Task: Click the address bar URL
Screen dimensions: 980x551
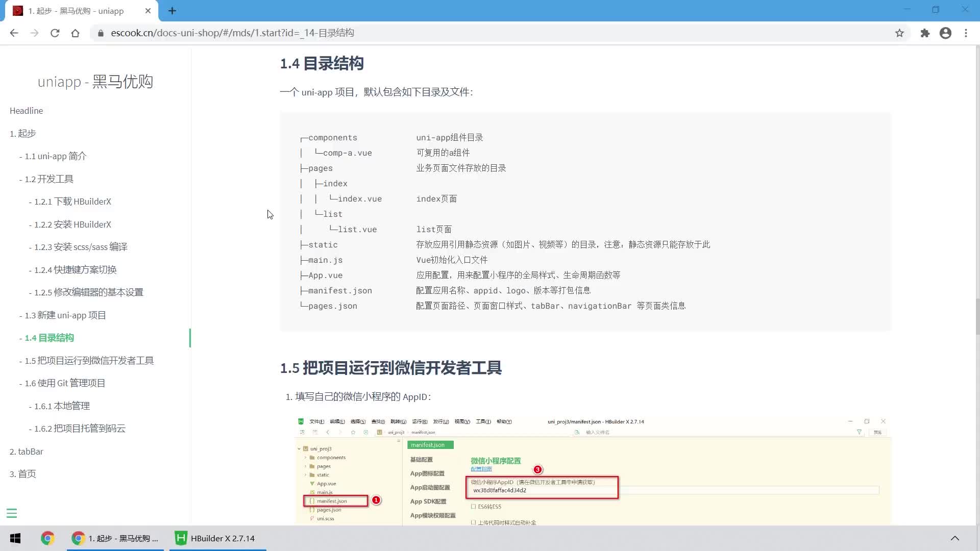Action: pyautogui.click(x=232, y=33)
